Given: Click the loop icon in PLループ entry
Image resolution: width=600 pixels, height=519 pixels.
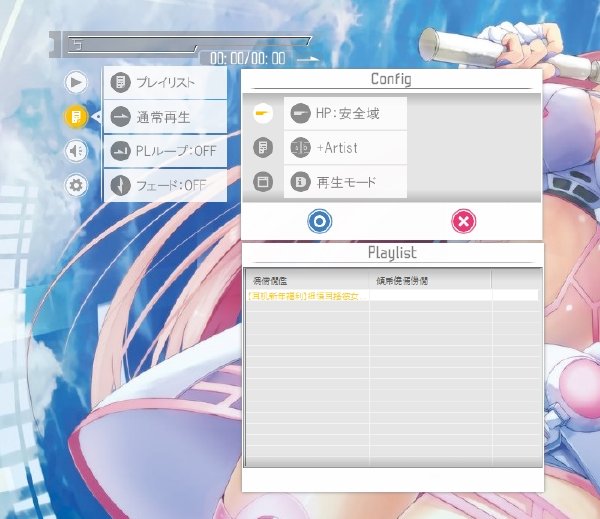Looking at the screenshot, I should (121, 151).
